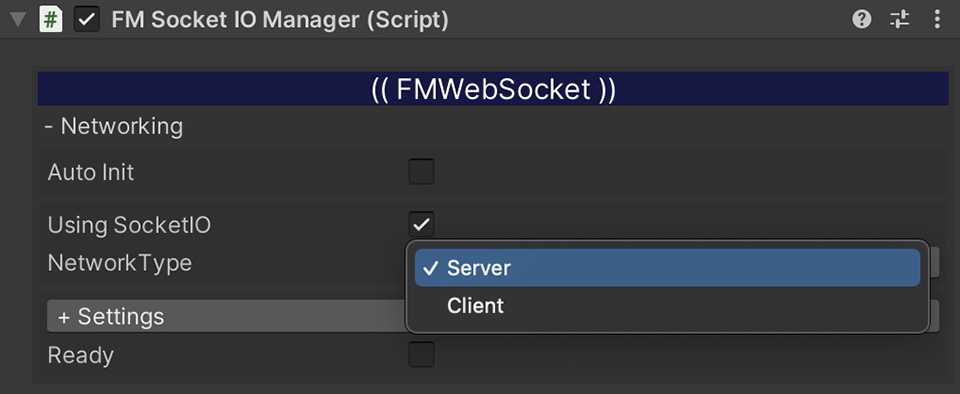
Task: Open the component presets sliders icon
Action: pyautogui.click(x=899, y=20)
